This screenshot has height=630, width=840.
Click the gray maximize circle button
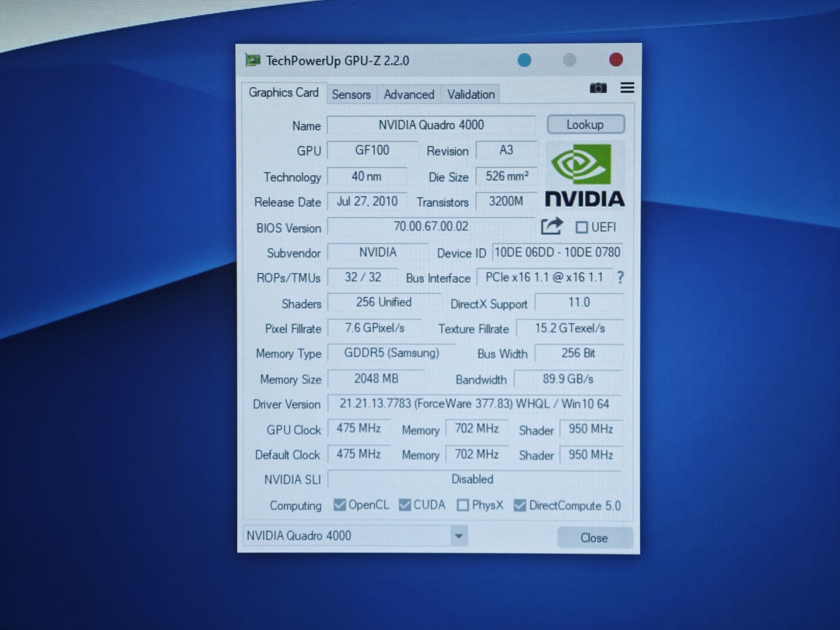569,60
